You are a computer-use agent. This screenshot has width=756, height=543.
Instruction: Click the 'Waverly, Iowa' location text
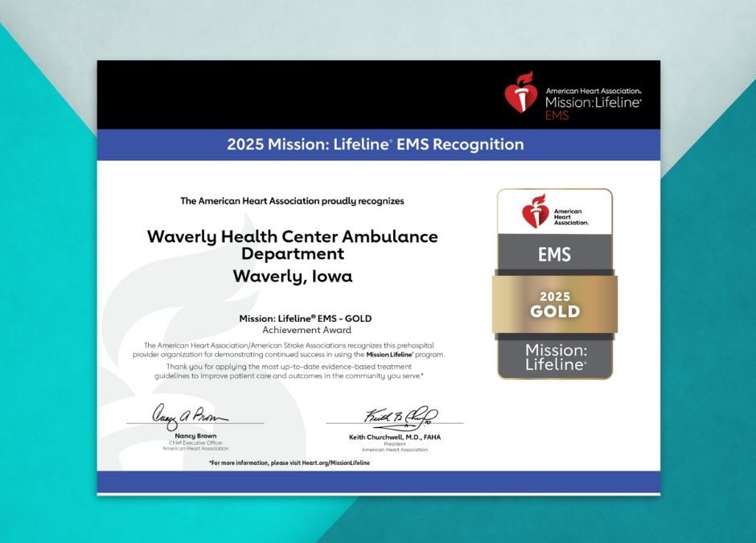coord(293,276)
